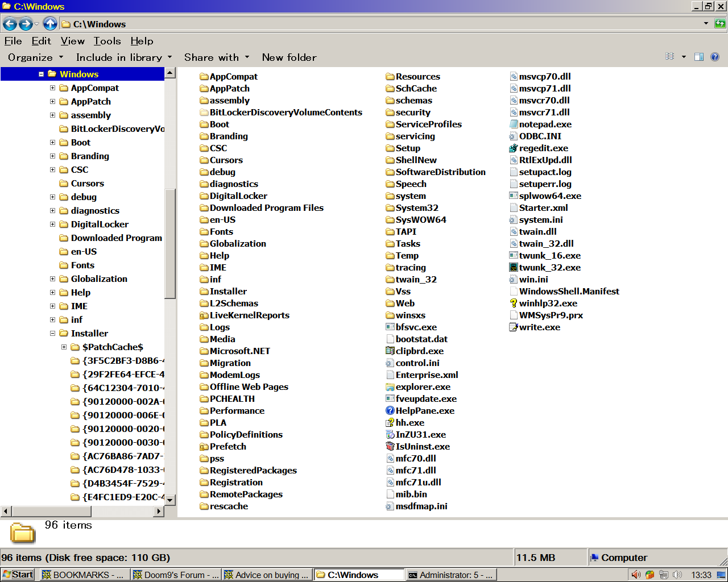This screenshot has height=582, width=728.
Task: Select the SysWOW64 folder
Action: pos(416,220)
